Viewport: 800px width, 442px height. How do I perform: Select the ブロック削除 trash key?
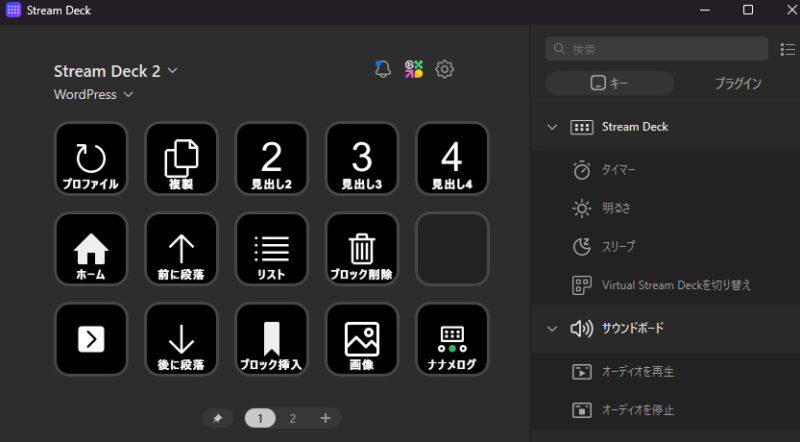pyautogui.click(x=362, y=249)
